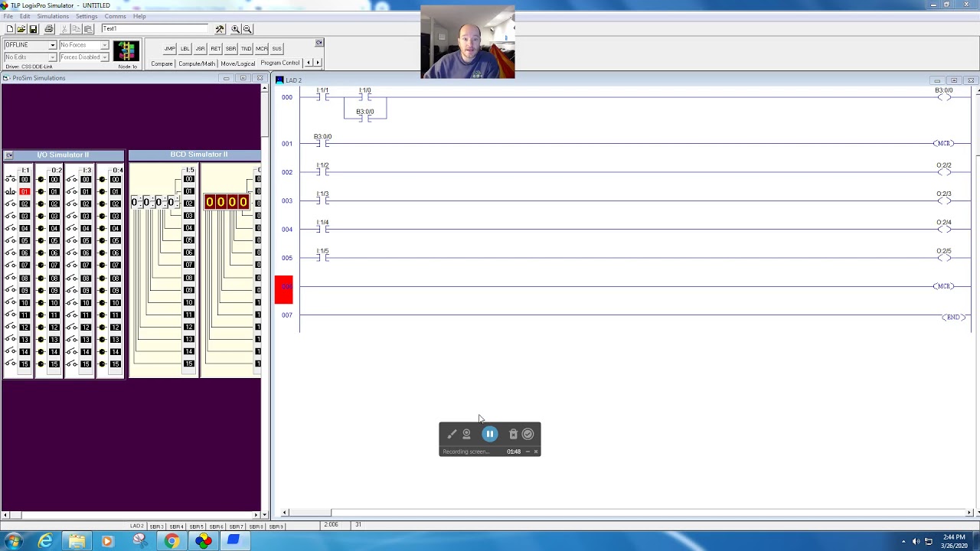Zoom out of the ladder view
Screen dimensions: 980x551
pyautogui.click(x=247, y=29)
